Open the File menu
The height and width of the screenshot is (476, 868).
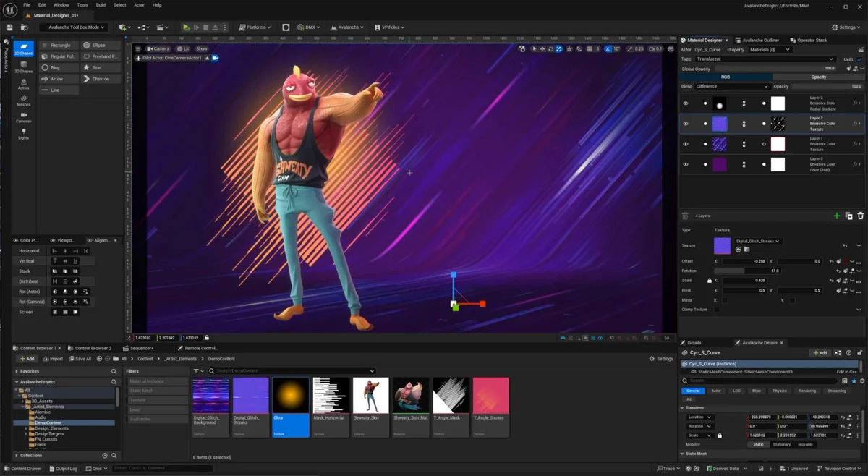coord(27,4)
